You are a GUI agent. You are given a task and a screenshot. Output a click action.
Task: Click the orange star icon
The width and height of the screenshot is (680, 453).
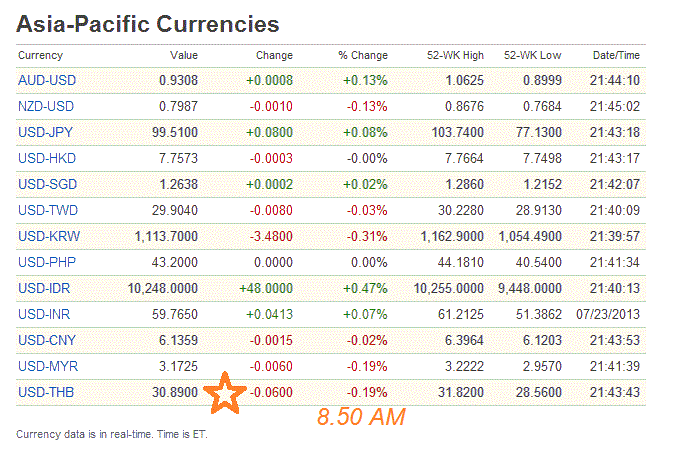coord(225,396)
